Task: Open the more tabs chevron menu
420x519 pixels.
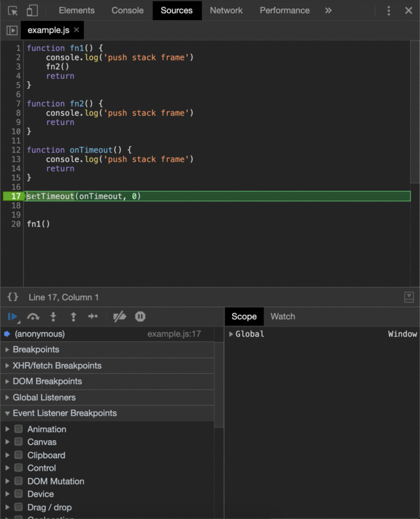Action: pyautogui.click(x=328, y=10)
